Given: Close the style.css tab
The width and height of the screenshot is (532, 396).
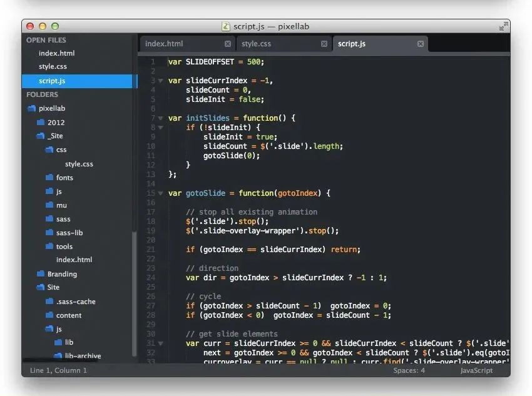Looking at the screenshot, I should click(x=324, y=44).
